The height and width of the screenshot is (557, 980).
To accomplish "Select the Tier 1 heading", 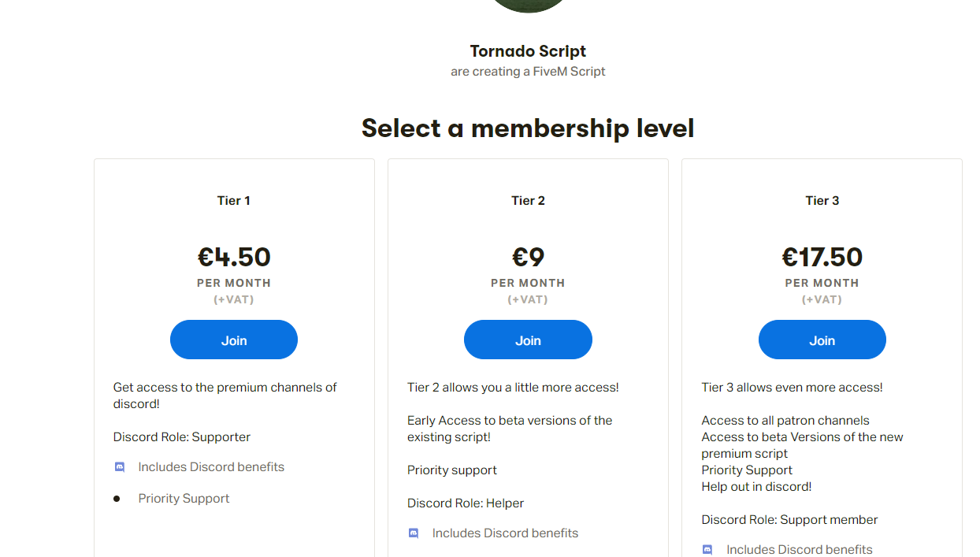I will 234,201.
